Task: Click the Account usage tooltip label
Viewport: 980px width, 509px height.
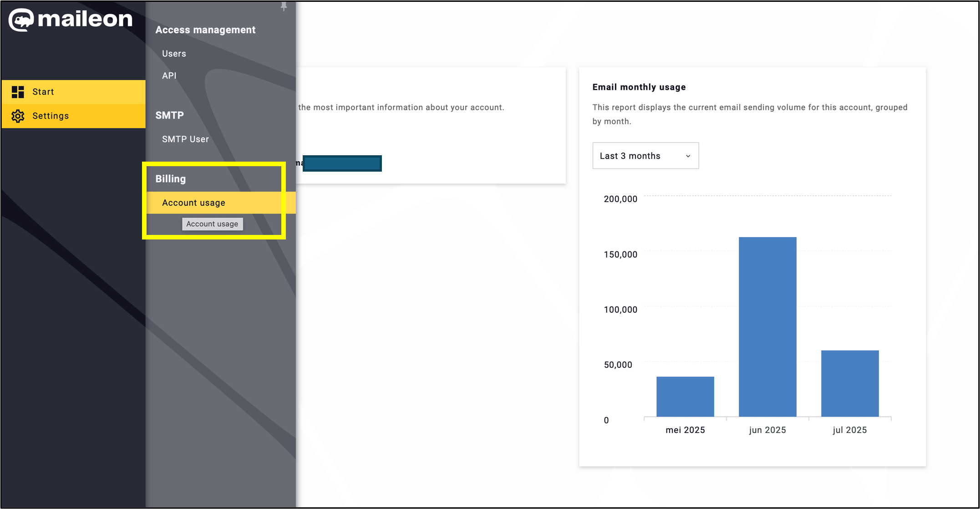Action: [212, 224]
